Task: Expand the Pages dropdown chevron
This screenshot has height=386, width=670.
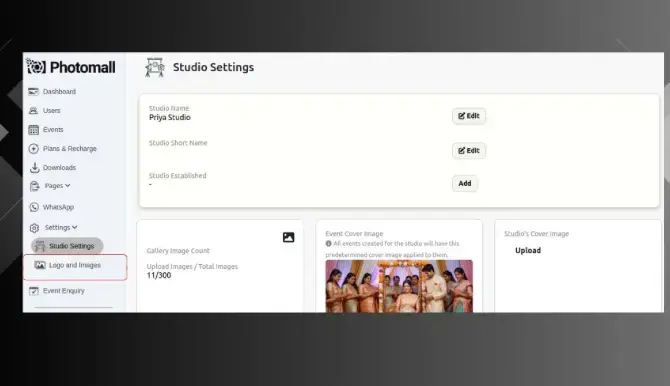Action: click(68, 186)
